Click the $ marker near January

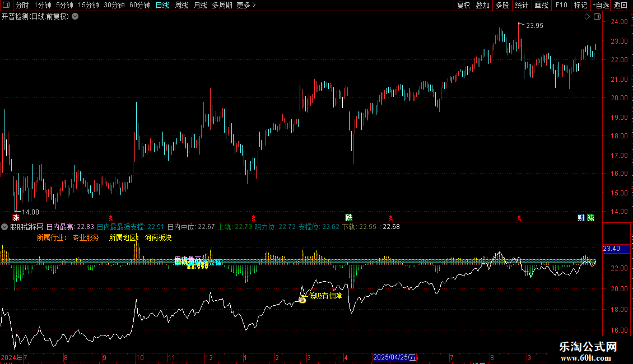point(254,218)
